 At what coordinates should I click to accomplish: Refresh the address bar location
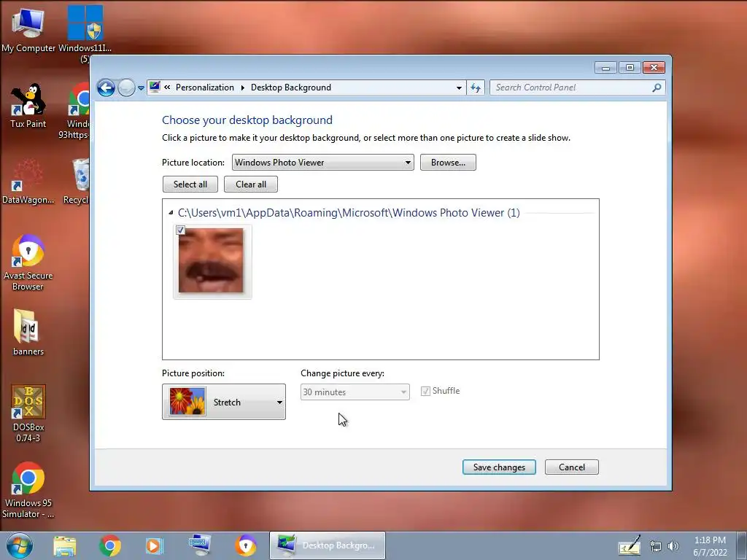(476, 87)
